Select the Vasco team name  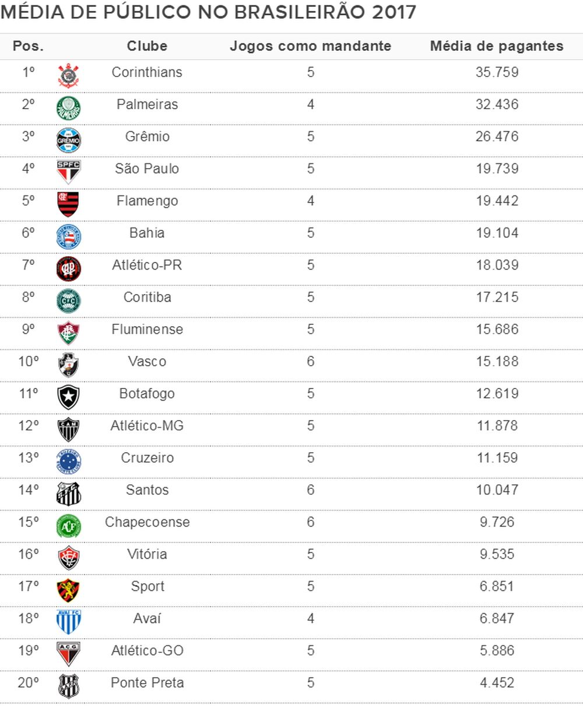147,362
